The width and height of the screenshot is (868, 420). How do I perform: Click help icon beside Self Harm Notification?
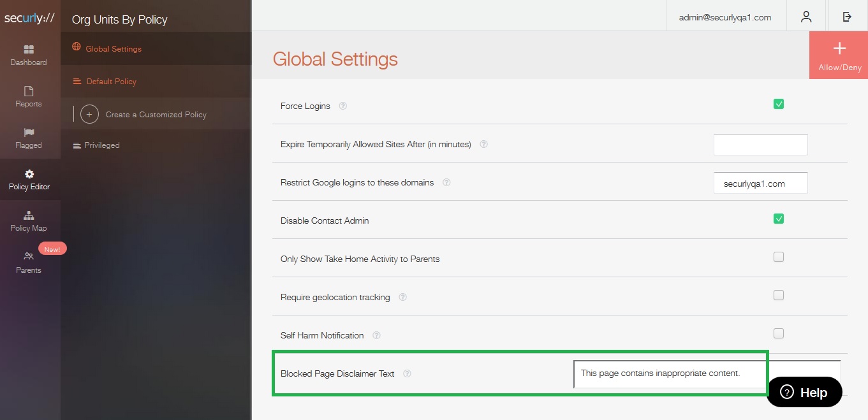tap(376, 335)
